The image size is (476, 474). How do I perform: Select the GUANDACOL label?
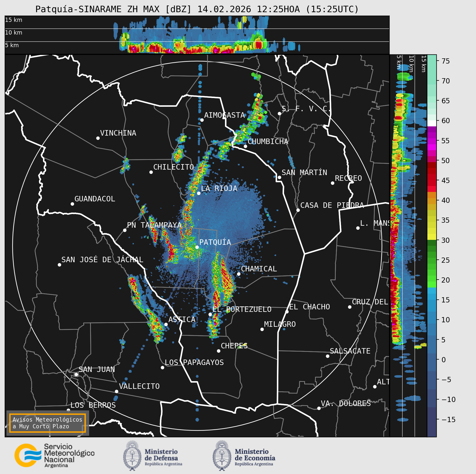coord(95,199)
